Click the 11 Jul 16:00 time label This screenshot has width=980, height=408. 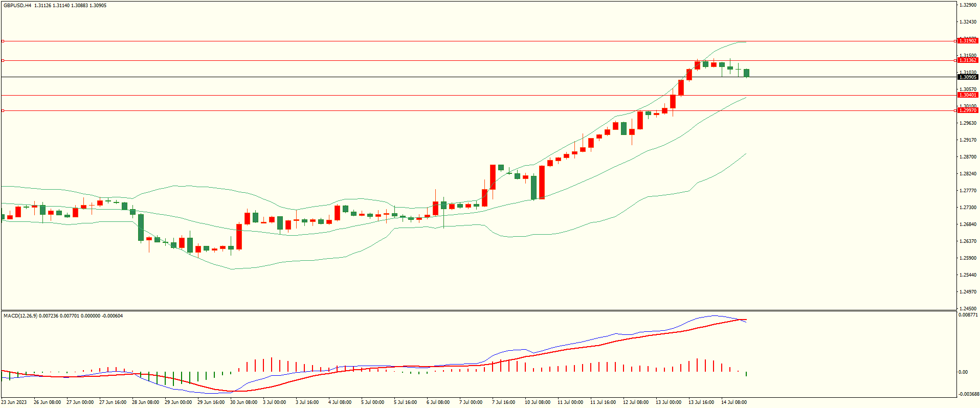pos(603,402)
